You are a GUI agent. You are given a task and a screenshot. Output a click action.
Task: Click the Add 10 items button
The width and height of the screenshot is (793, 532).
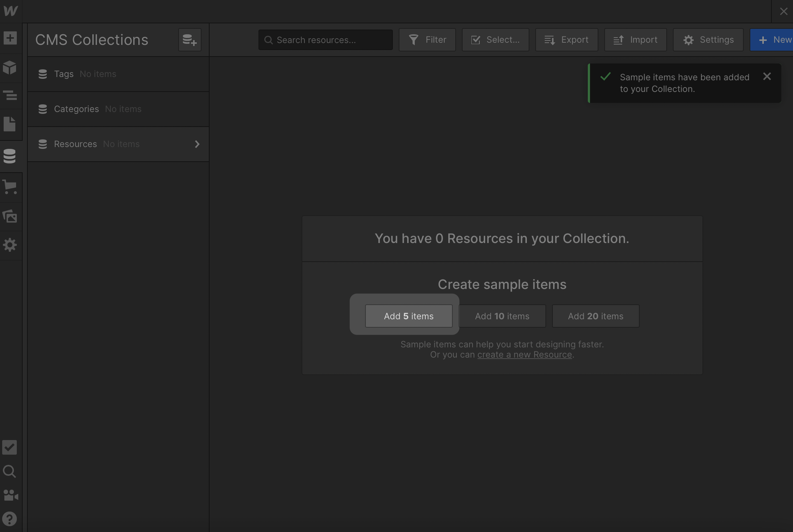pos(502,316)
